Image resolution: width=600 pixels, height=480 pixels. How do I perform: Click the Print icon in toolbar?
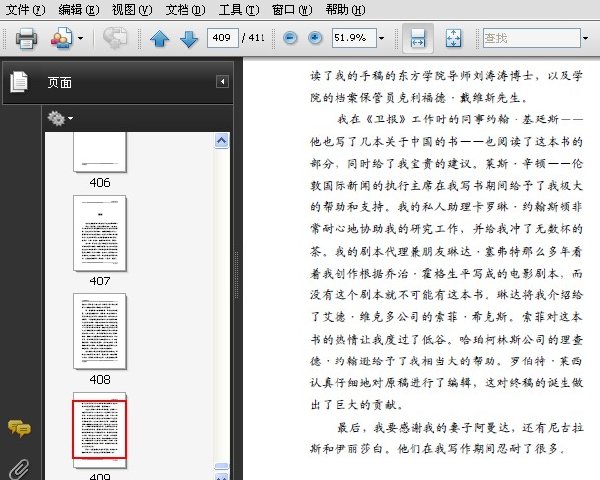(x=26, y=38)
